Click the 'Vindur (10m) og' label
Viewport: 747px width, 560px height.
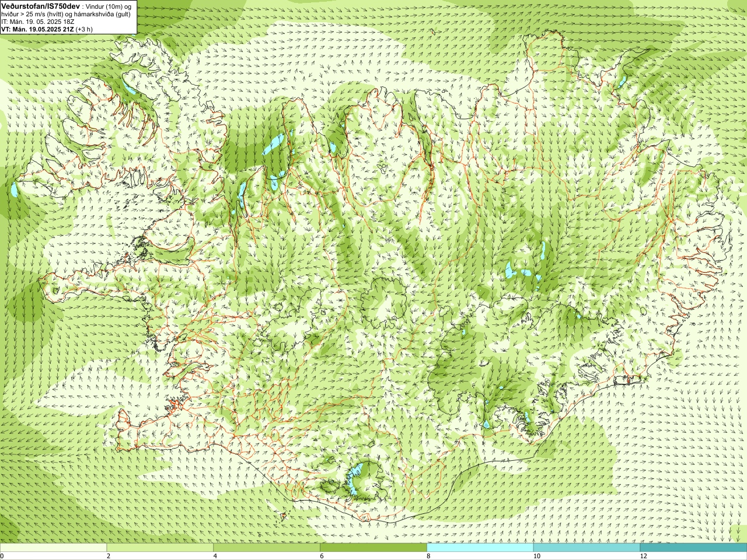(x=109, y=6)
